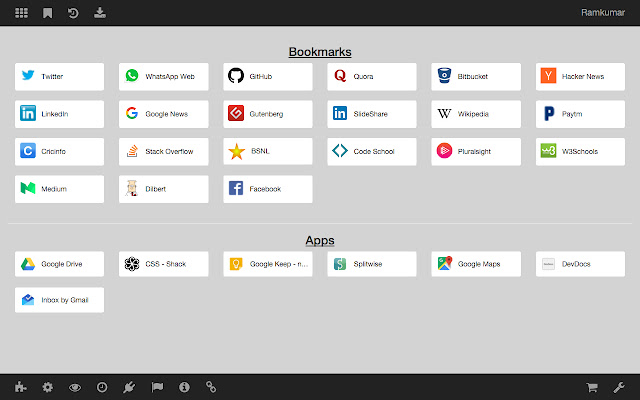
Task: Click the Dilbert character icon
Action: coord(132,188)
